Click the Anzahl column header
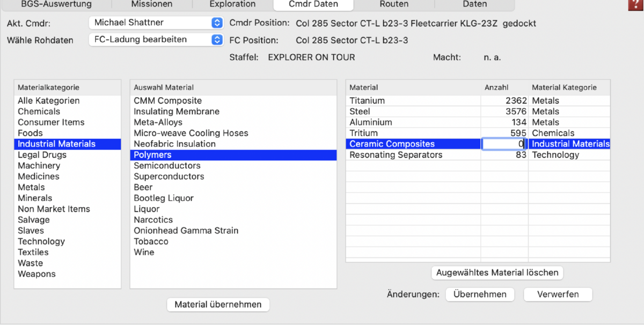The width and height of the screenshot is (644, 325). click(x=496, y=87)
